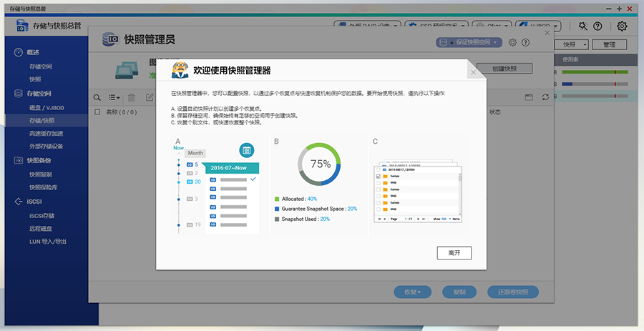Click the 75% donut chart
Image resolution: width=644 pixels, height=331 pixels.
(320, 164)
